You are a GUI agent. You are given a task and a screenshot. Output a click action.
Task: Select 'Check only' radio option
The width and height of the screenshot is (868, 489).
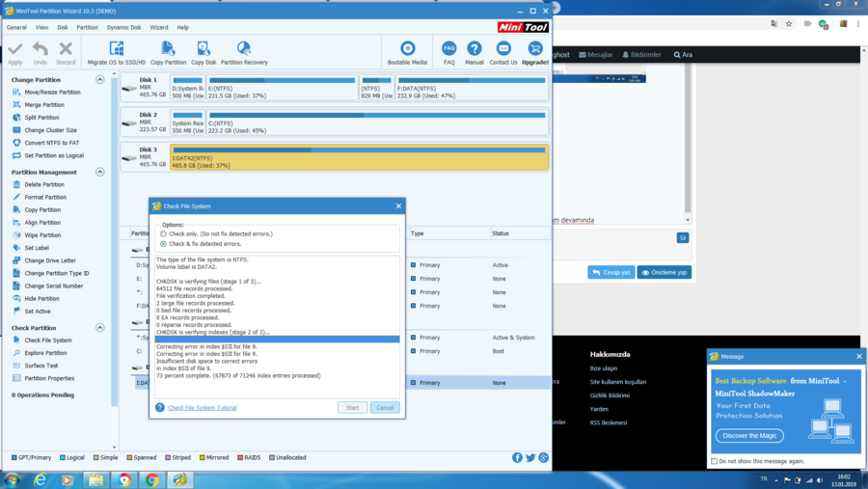click(163, 233)
